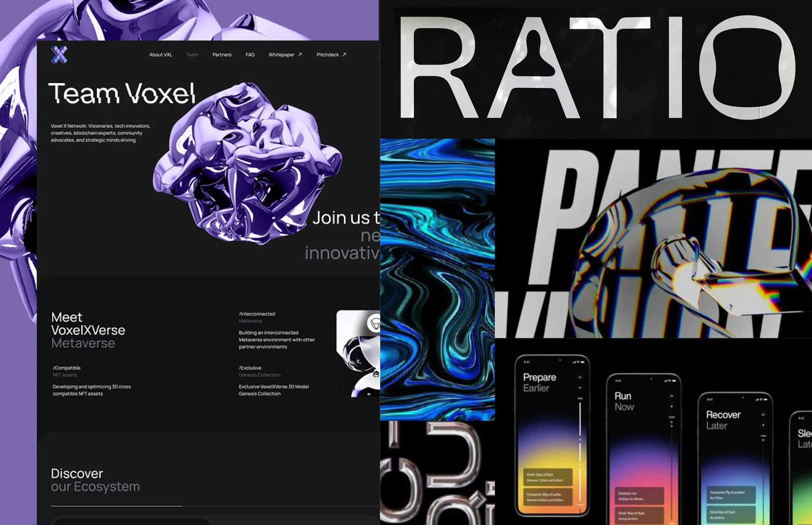The width and height of the screenshot is (812, 525).
Task: Click the RATIO typography image
Action: pyautogui.click(x=595, y=68)
